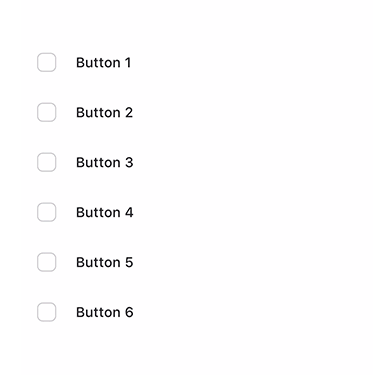The image size is (375, 375).
Task: Toggle the Button 5 checkbox on
Action: point(46,262)
